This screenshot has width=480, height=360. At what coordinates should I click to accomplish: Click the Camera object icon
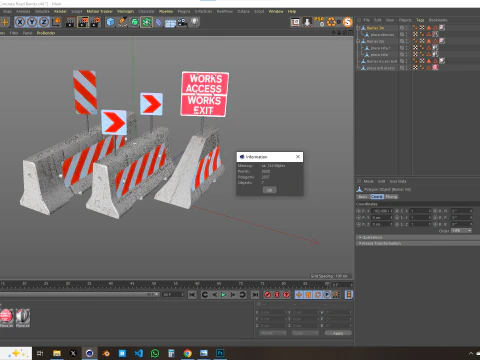[182, 22]
